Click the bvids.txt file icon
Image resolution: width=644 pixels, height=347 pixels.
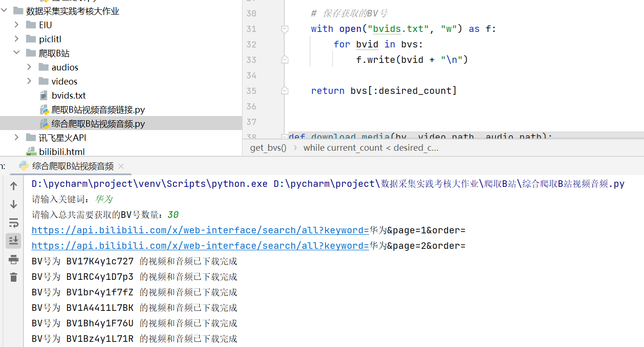[x=44, y=95]
